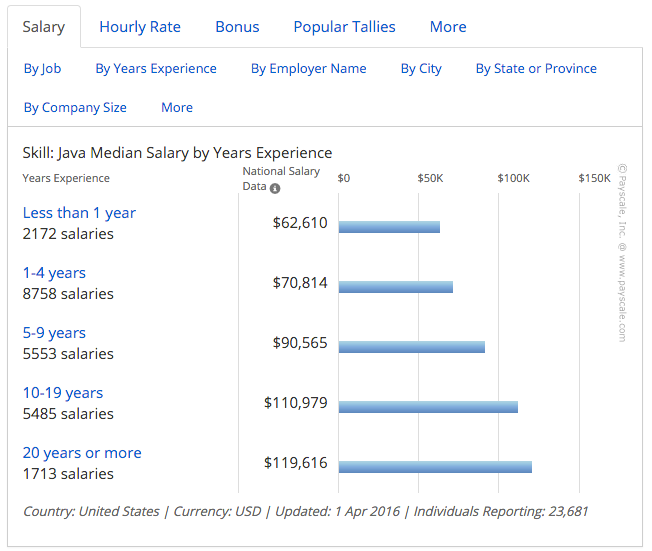Image resolution: width=652 pixels, height=551 pixels.
Task: Open Less than 1 year link
Action: pos(79,213)
